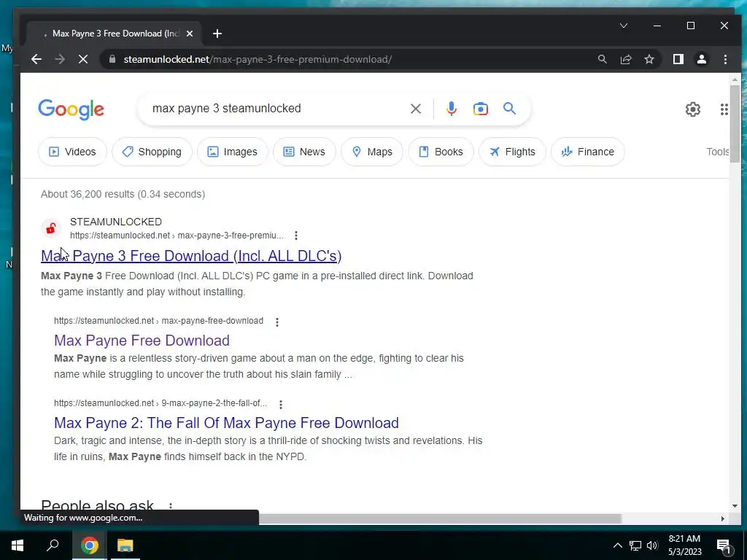Show hidden system tray icons
The width and height of the screenshot is (747, 560).
coord(617,545)
